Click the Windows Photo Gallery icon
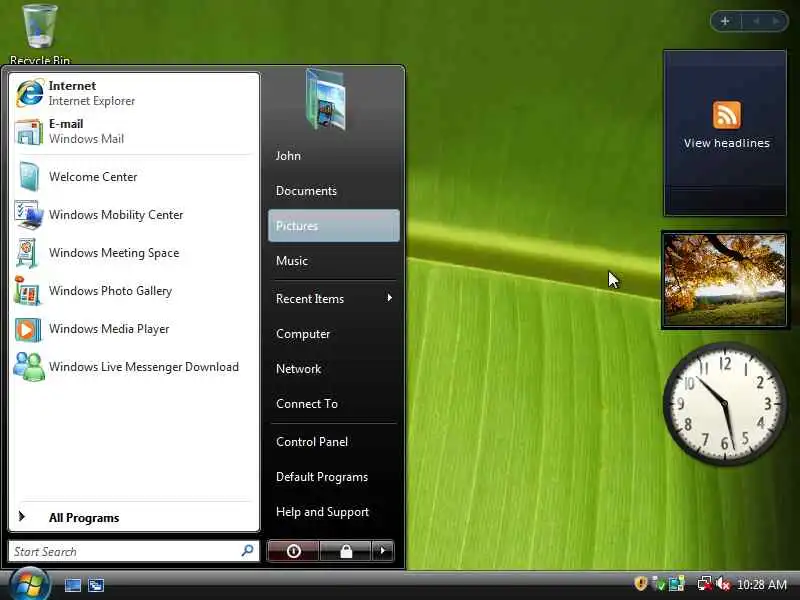This screenshot has width=800, height=600. tap(28, 291)
